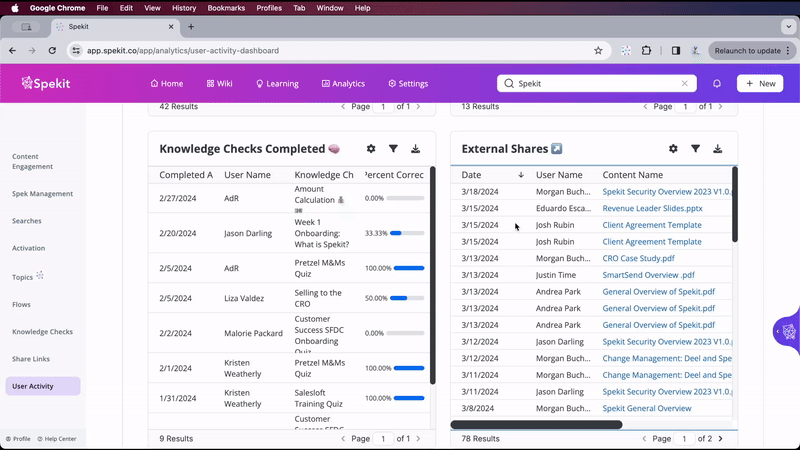Open the tab search dropdown in Chrome
This screenshot has height=450, width=800.
788,27
